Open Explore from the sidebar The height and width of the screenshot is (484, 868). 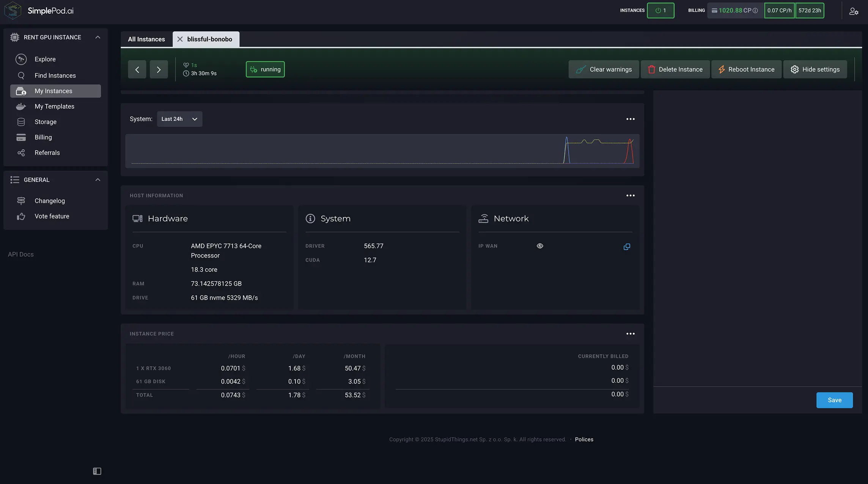tap(45, 59)
